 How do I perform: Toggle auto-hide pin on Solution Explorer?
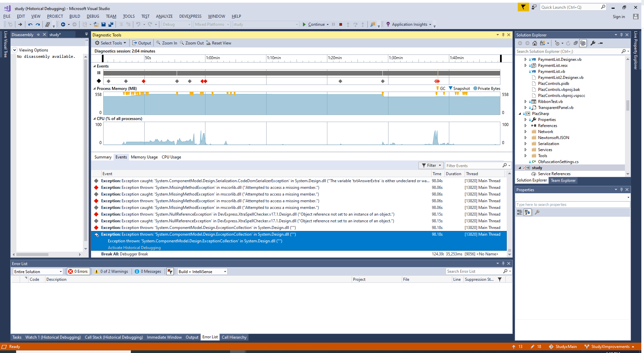click(621, 35)
